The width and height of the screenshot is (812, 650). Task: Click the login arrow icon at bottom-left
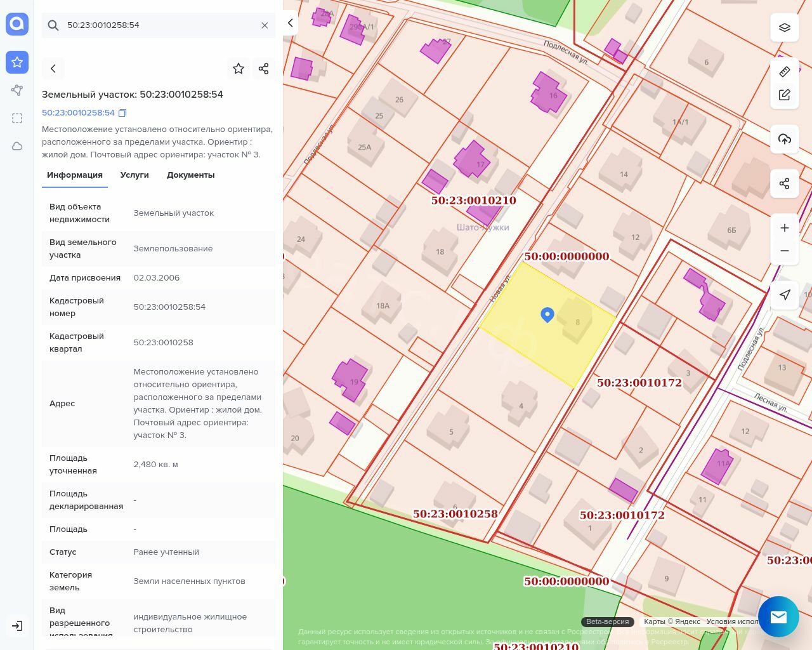pyautogui.click(x=17, y=626)
